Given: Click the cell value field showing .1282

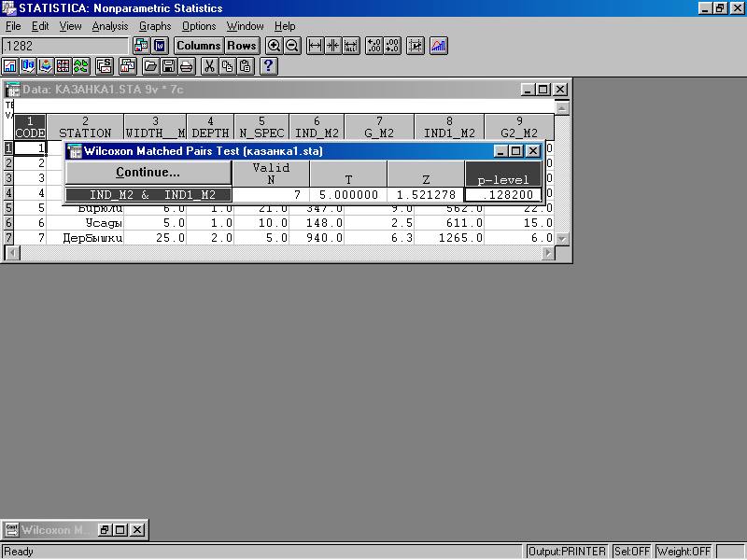Looking at the screenshot, I should pyautogui.click(x=65, y=46).
